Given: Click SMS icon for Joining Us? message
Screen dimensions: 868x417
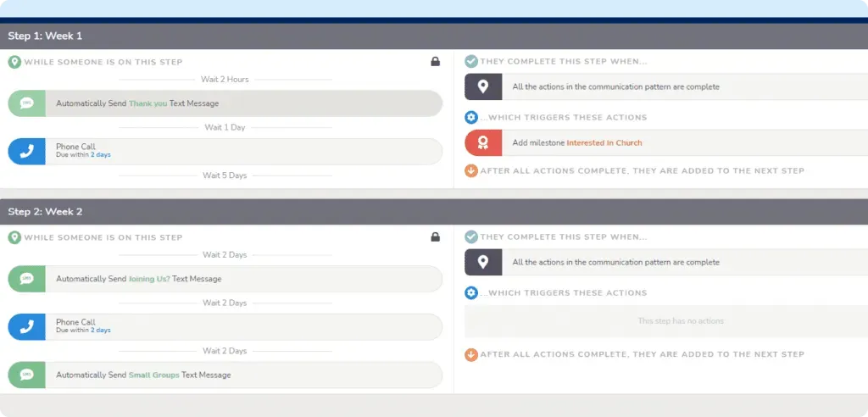Looking at the screenshot, I should tap(26, 279).
